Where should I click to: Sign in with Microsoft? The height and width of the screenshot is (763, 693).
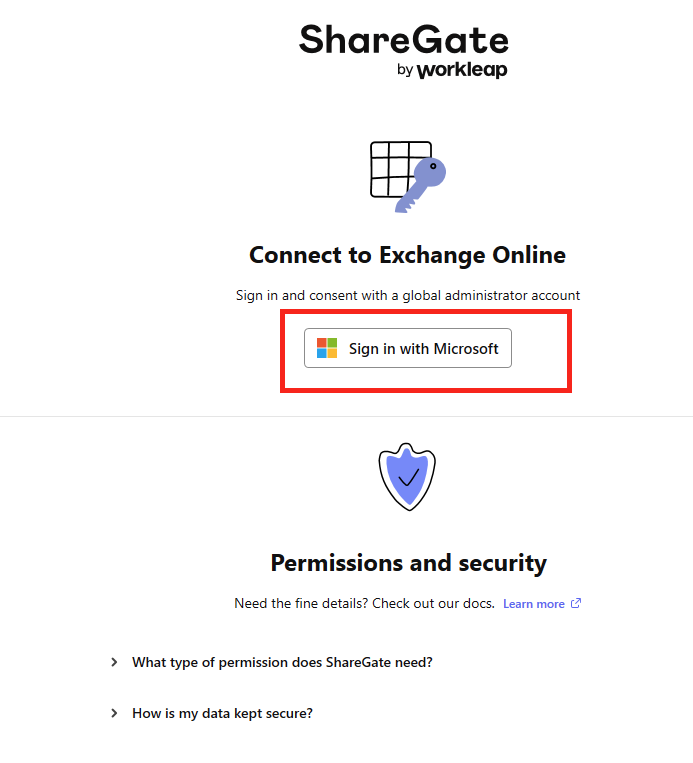408,348
